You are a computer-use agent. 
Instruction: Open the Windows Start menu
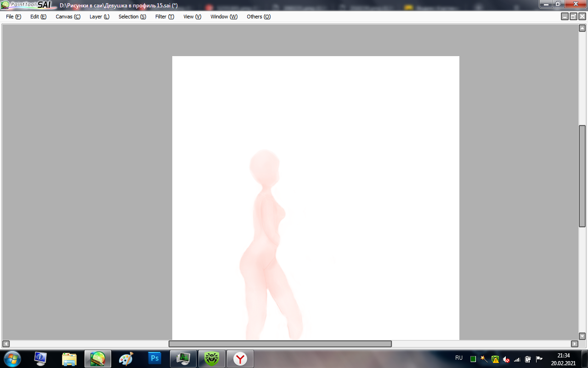point(12,358)
